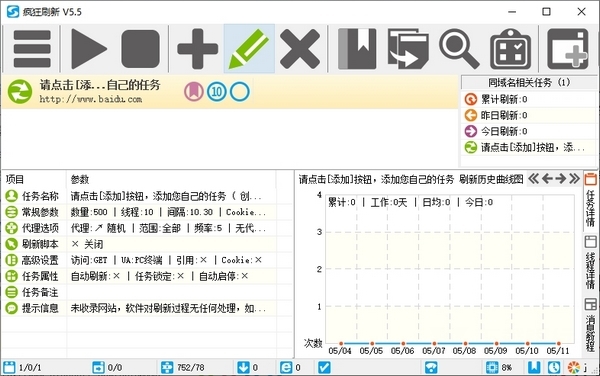
Task: Click the 自动刷新 任务锁定 value text
Action: (160, 276)
